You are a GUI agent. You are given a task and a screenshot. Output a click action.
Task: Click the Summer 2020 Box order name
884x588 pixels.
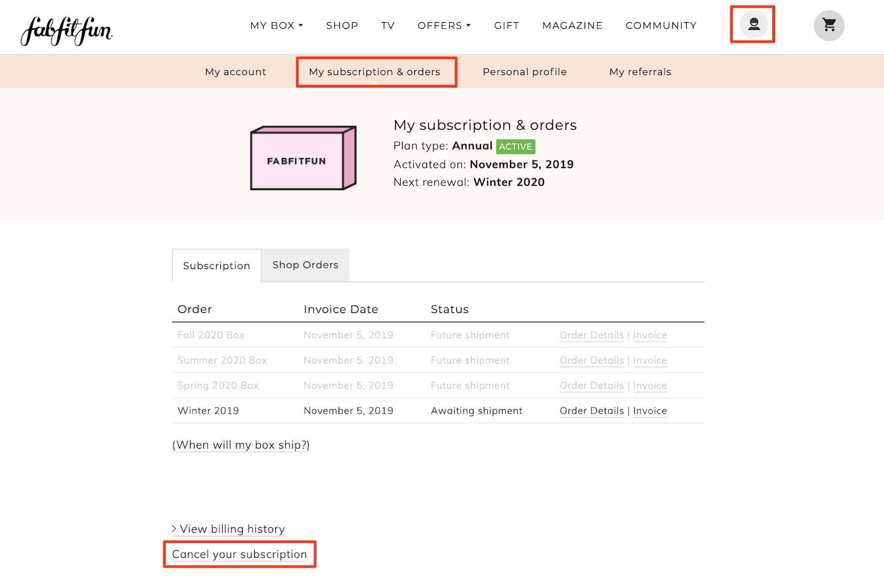[x=222, y=360]
